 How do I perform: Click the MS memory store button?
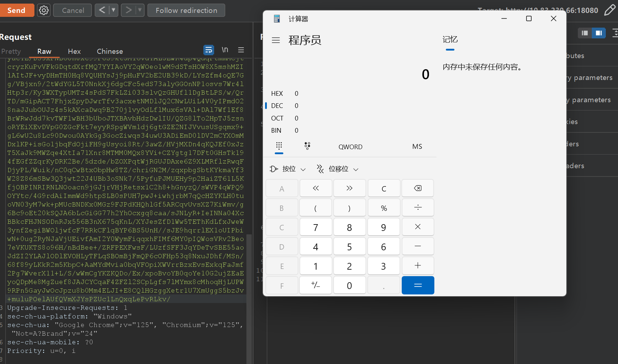coord(417,146)
